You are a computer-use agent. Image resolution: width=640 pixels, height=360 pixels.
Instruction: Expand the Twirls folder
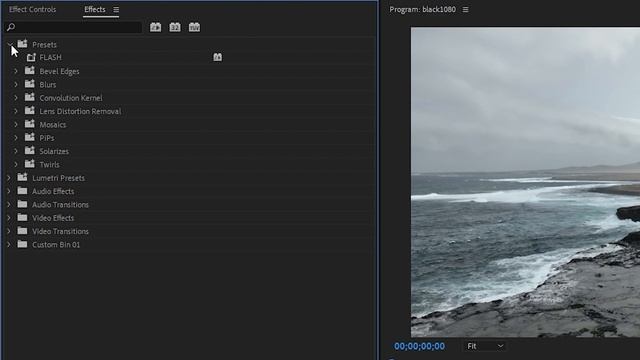[x=16, y=164]
